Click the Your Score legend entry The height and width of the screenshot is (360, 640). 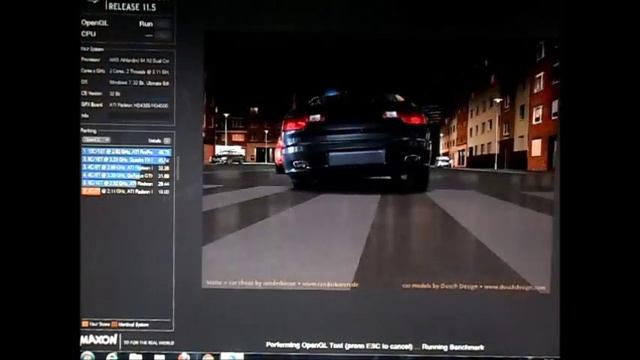96,324
